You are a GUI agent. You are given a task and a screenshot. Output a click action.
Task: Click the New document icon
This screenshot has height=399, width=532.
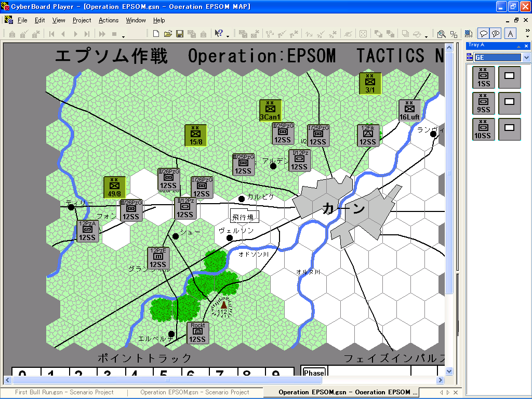156,34
